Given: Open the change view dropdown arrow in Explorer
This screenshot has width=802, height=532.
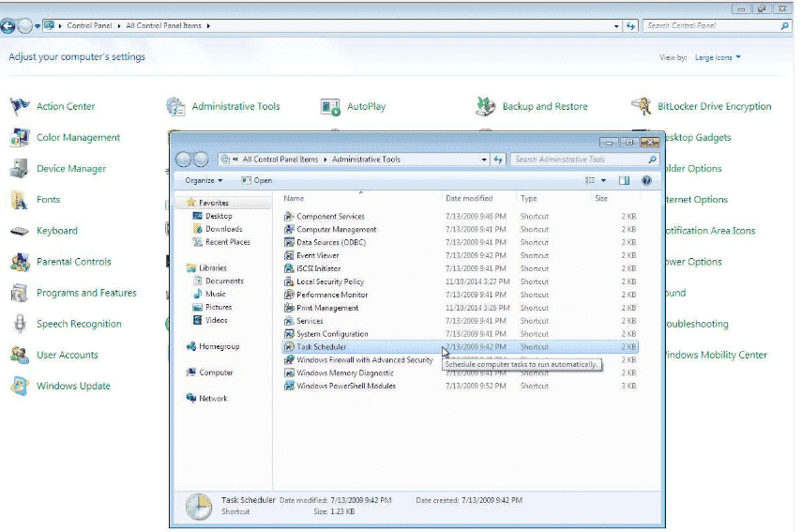Looking at the screenshot, I should coord(603,180).
